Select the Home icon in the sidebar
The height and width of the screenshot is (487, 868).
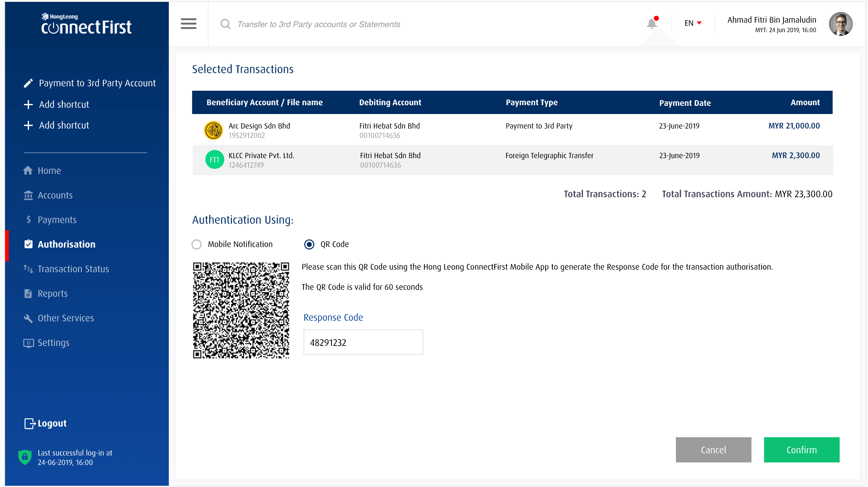(28, 170)
